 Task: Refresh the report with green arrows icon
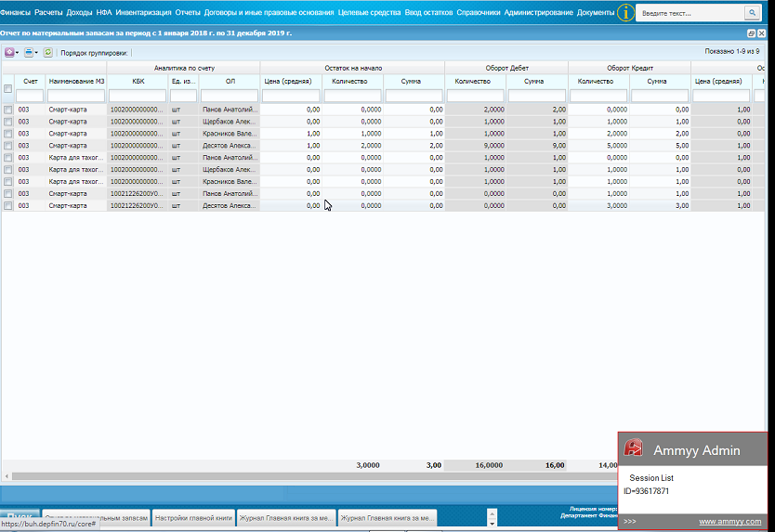pyautogui.click(x=48, y=52)
